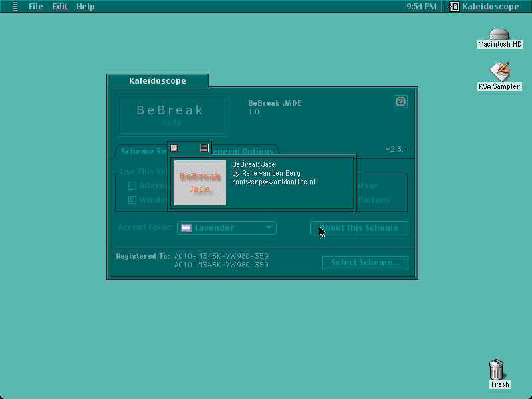Viewport: 532px width, 399px height.
Task: Click the 'Accent Color:' label
Action: pyautogui.click(x=145, y=227)
